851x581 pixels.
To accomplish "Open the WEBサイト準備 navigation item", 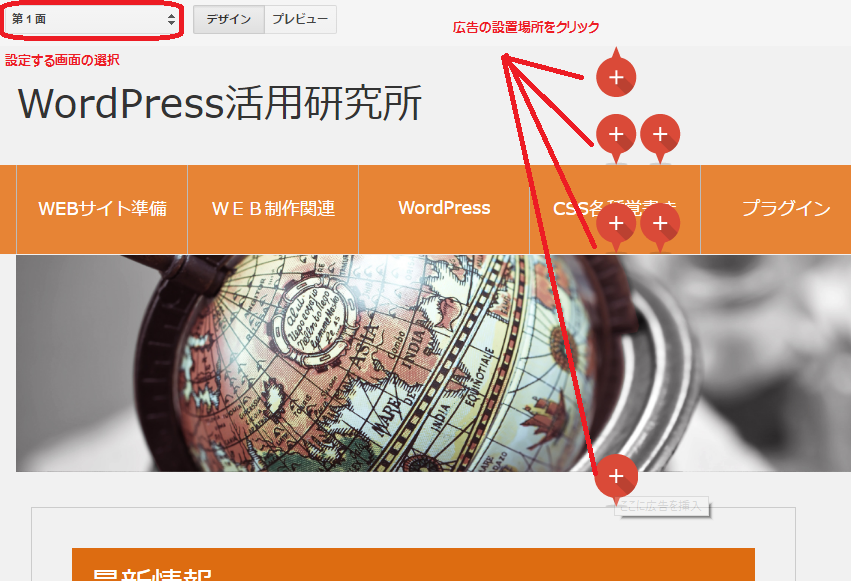I will [102, 209].
